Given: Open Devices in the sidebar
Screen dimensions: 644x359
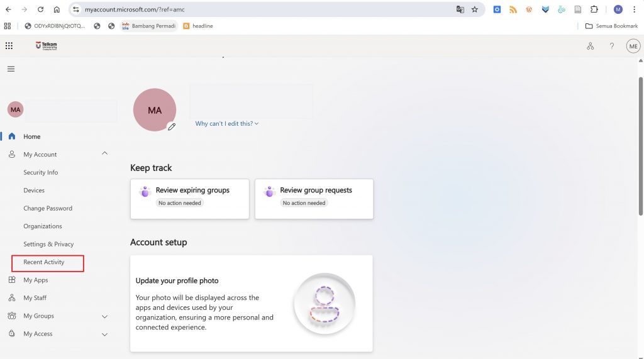Looking at the screenshot, I should (34, 190).
